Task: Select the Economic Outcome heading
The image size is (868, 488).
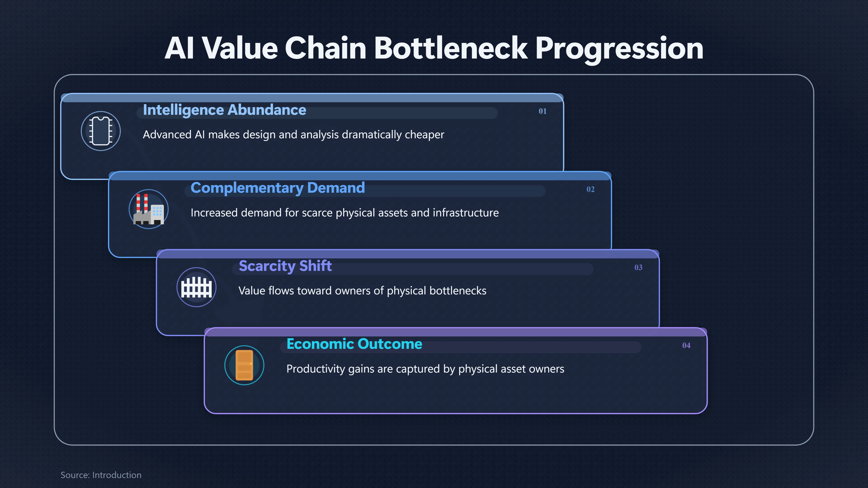Action: point(354,344)
